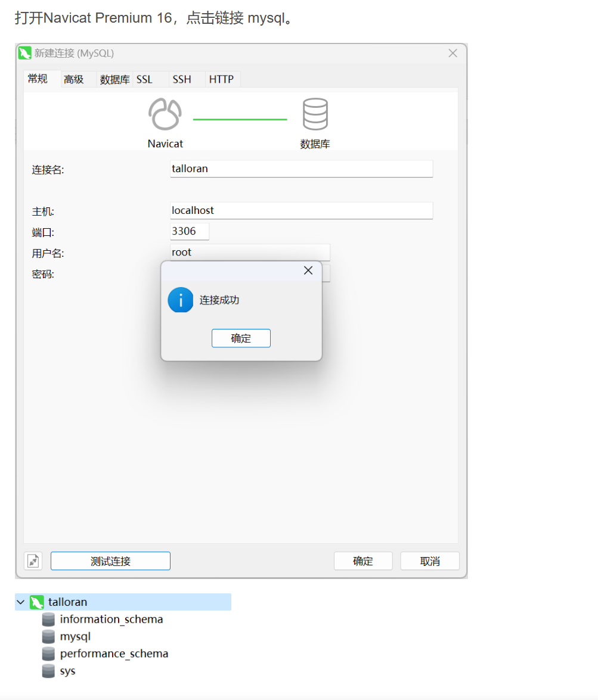Click the talloran connection icon in the tree
Image resolution: width=598 pixels, height=700 pixels.
coord(36,602)
